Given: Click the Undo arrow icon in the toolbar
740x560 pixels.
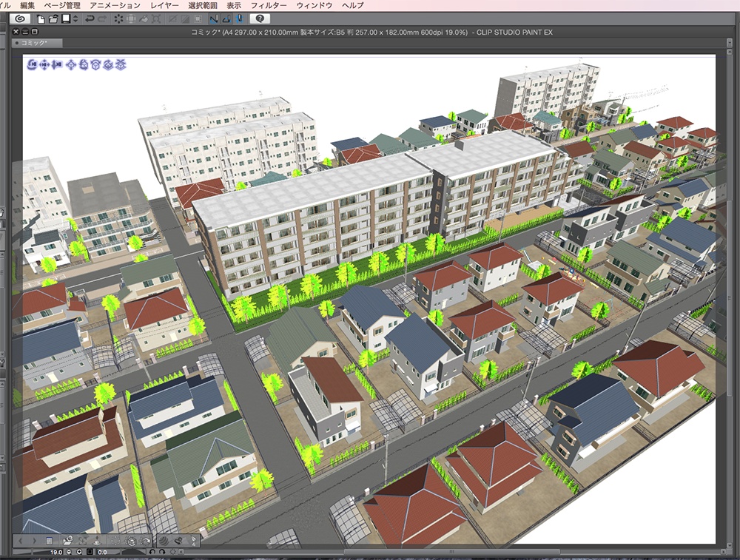Looking at the screenshot, I should click(89, 20).
